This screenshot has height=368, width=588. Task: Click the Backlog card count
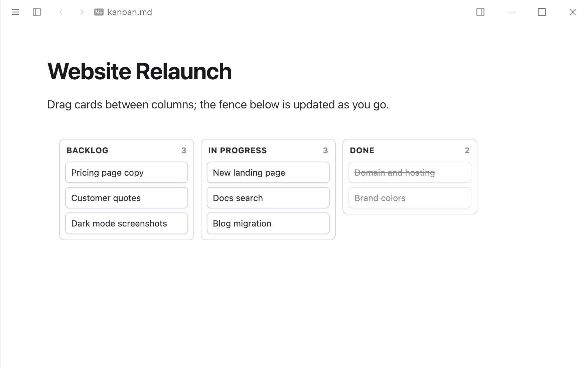tap(184, 151)
